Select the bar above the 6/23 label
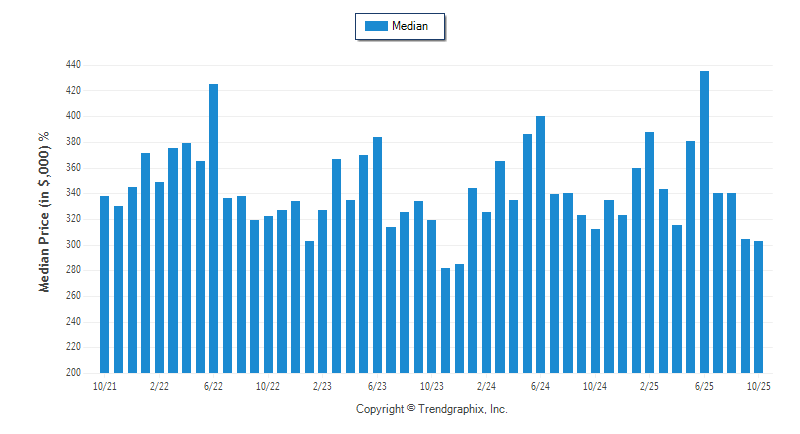Screen dimensions: 800x434 click(377, 255)
